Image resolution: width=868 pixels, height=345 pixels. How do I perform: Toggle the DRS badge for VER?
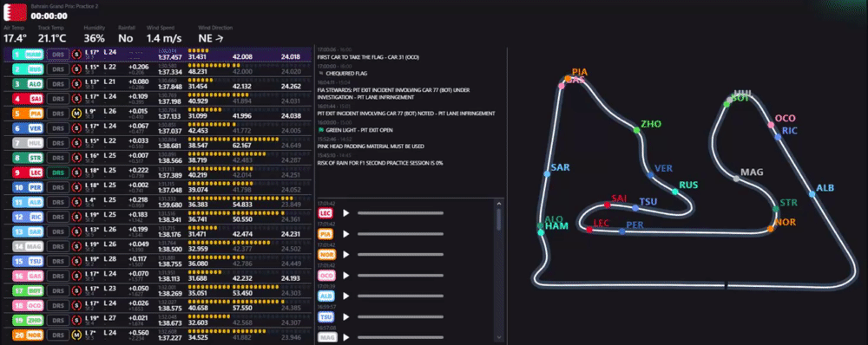(x=57, y=128)
